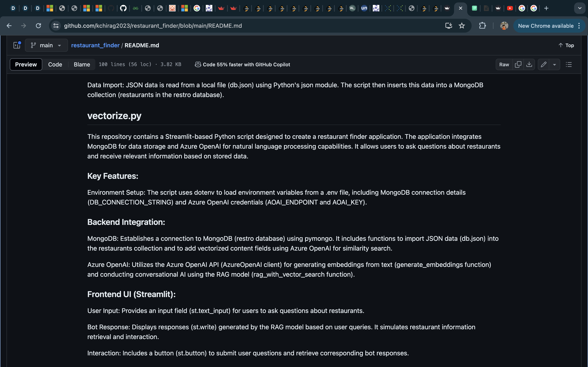Click the site information icon
The image size is (588, 367).
coord(56,26)
